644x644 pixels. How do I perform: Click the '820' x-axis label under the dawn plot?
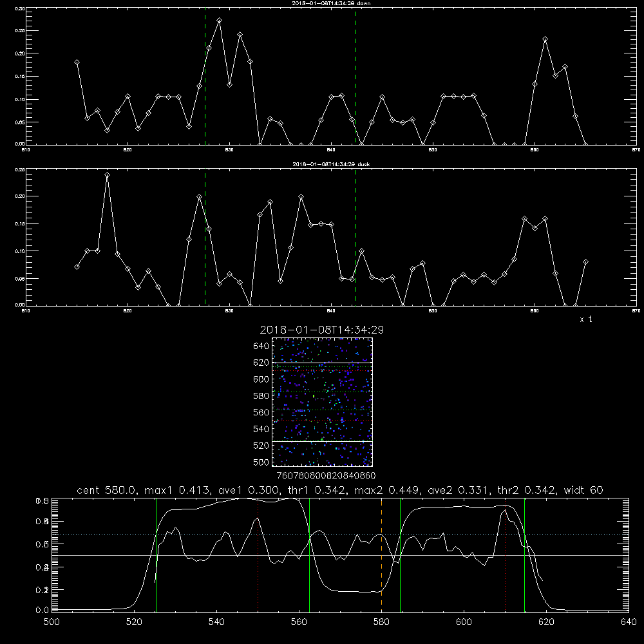(128, 150)
